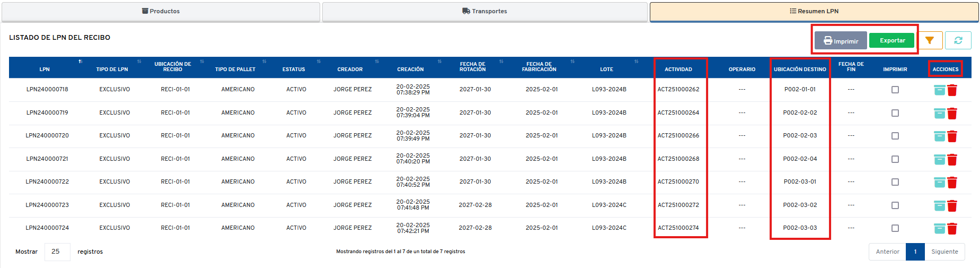
Task: Switch to the Productos tab
Action: (x=161, y=11)
